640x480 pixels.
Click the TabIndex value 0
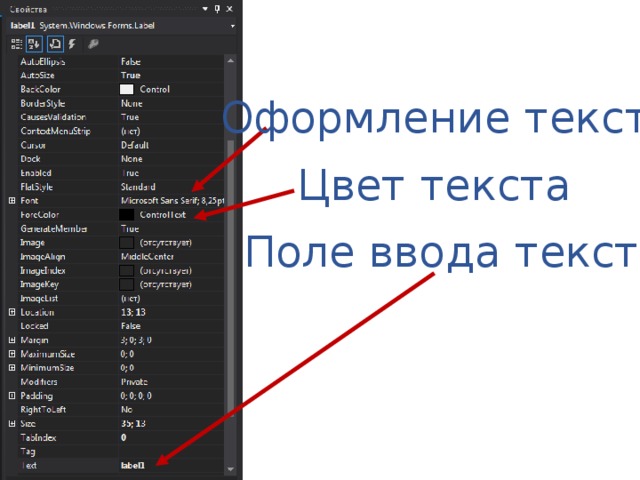click(124, 438)
